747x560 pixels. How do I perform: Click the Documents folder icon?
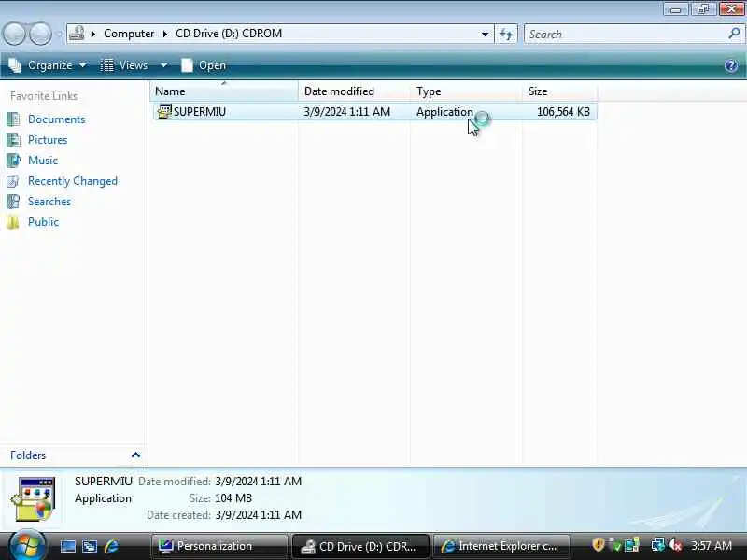[x=13, y=119]
